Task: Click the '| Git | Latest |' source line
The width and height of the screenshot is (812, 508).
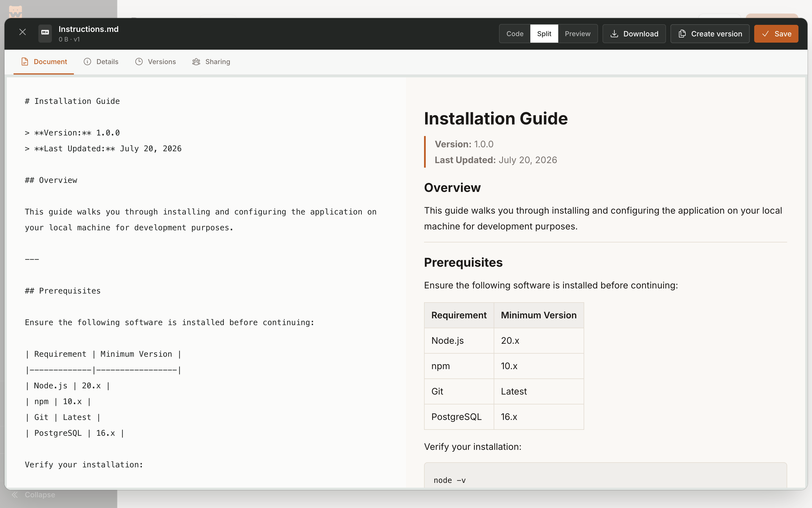Action: pyautogui.click(x=63, y=417)
